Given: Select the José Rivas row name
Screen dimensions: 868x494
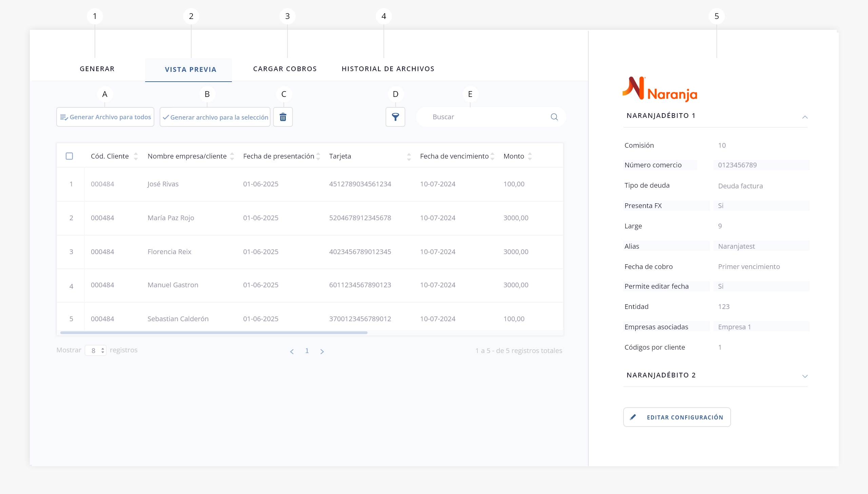Looking at the screenshot, I should [x=163, y=184].
